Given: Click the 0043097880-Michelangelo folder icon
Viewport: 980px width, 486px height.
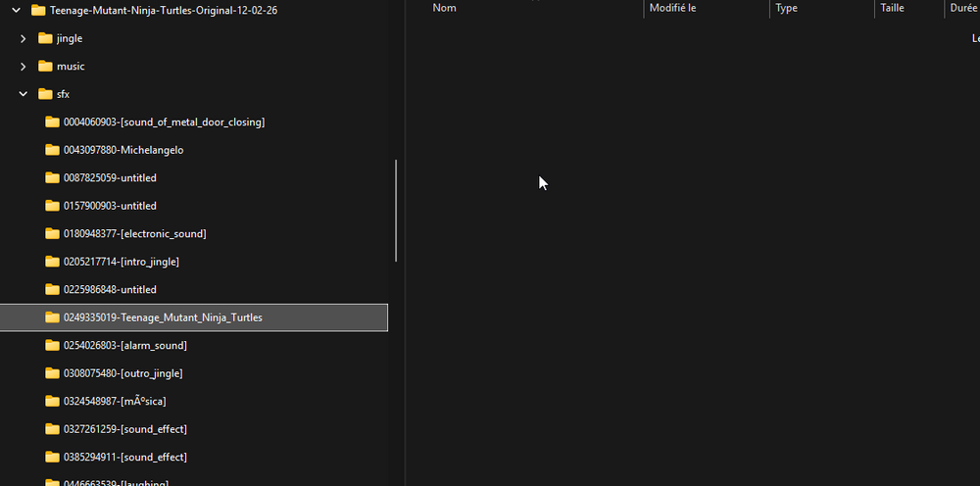Looking at the screenshot, I should pyautogui.click(x=53, y=150).
